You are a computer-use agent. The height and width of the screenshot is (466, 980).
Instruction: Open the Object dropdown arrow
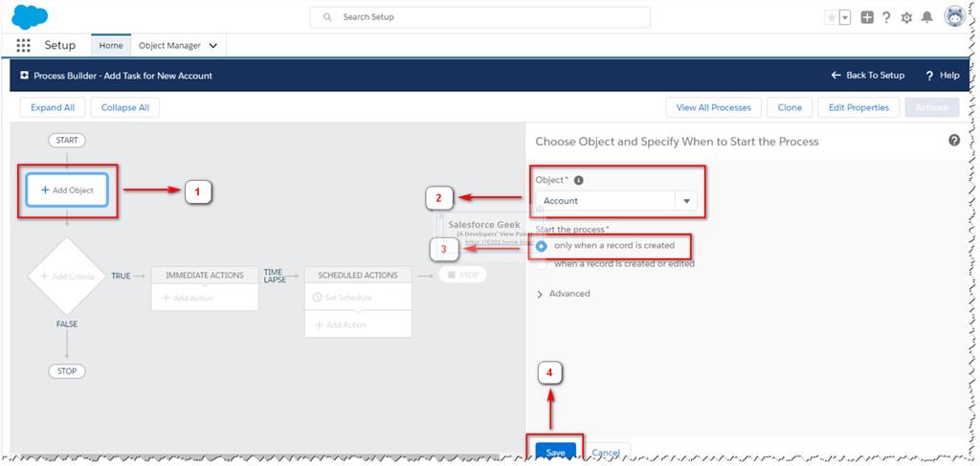pos(686,201)
